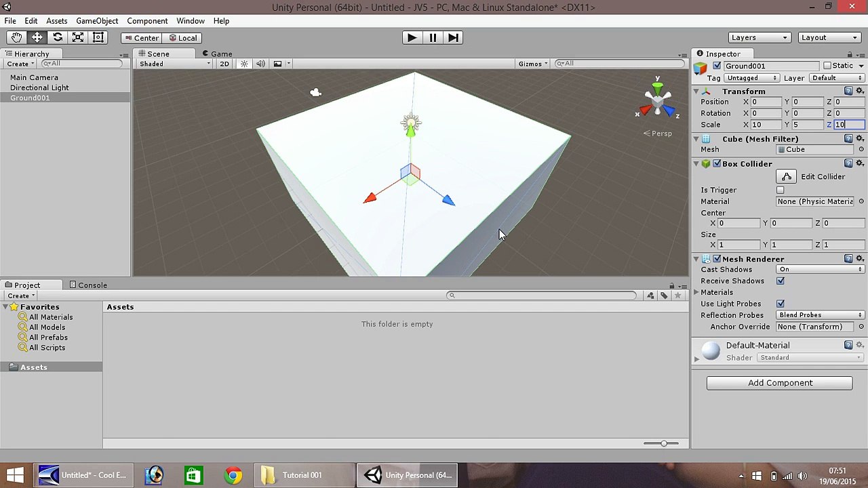The height and width of the screenshot is (488, 868).
Task: Open Transform component help icon
Action: coord(848,91)
